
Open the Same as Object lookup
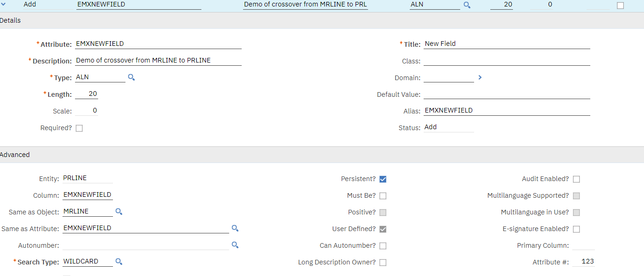click(x=119, y=211)
